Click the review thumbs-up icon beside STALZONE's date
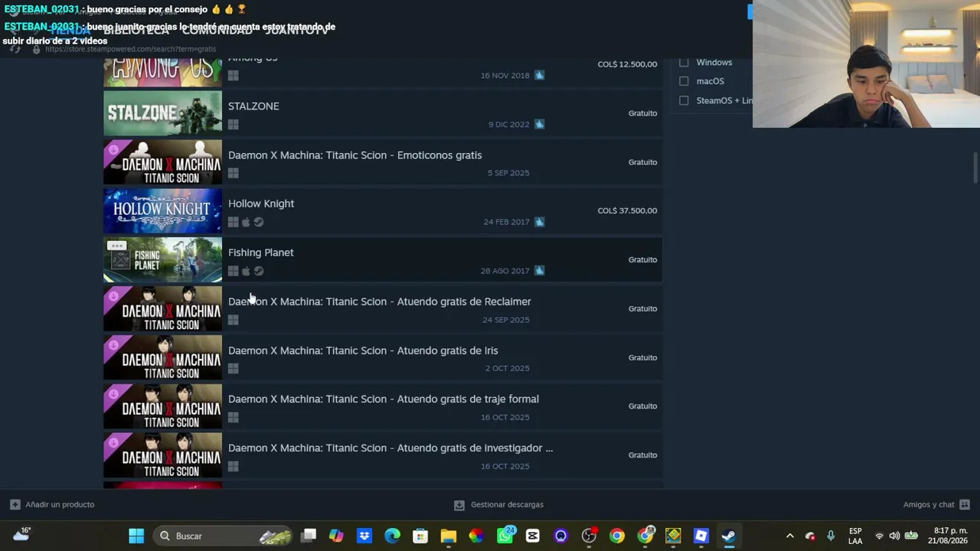The image size is (980, 551). click(540, 124)
